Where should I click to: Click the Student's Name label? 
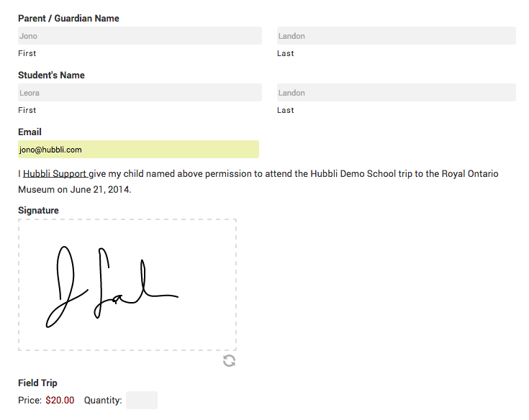click(x=51, y=75)
